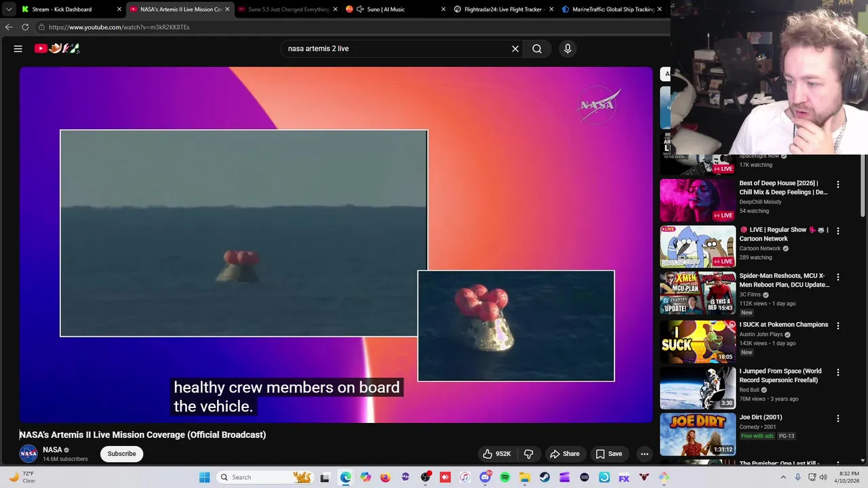
Task: Click the browser address bar URL
Action: (119, 27)
